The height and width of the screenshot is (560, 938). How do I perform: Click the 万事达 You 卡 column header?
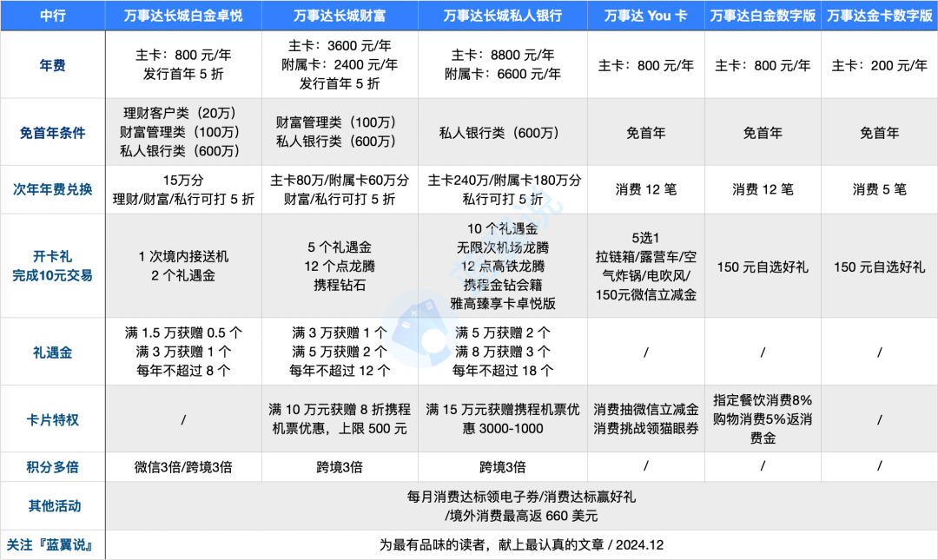pyautogui.click(x=645, y=16)
